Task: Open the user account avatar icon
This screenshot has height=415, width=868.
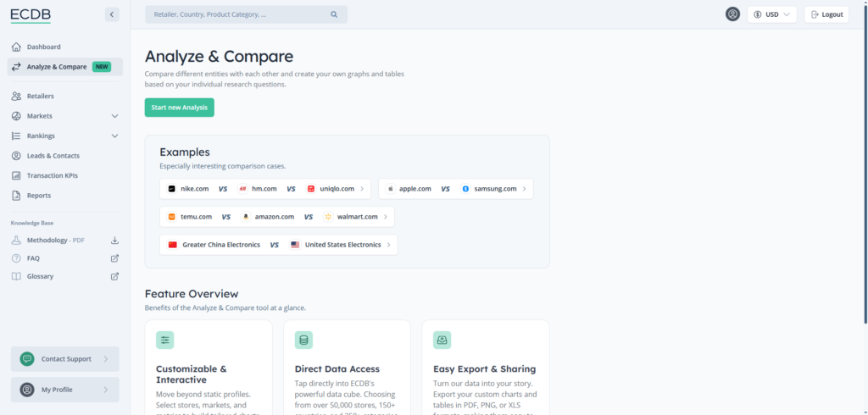Action: point(732,14)
